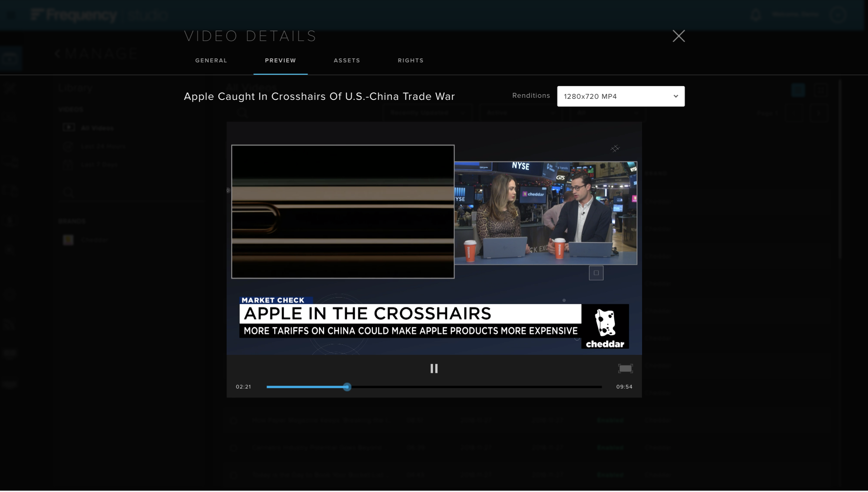The image size is (868, 492).
Task: Click the video title 'Apple Caught In Crosshairs'
Action: pos(319,96)
